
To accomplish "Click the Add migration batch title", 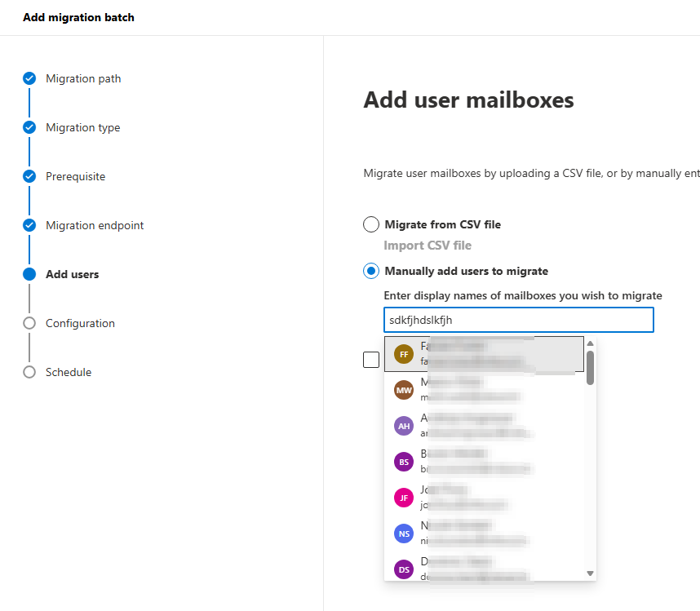I will tap(78, 17).
